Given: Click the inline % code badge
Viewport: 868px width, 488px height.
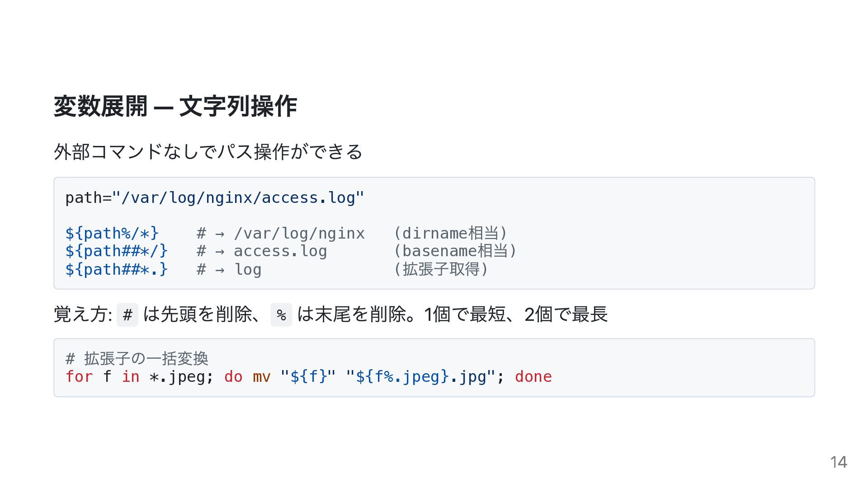Looking at the screenshot, I should click(x=281, y=314).
